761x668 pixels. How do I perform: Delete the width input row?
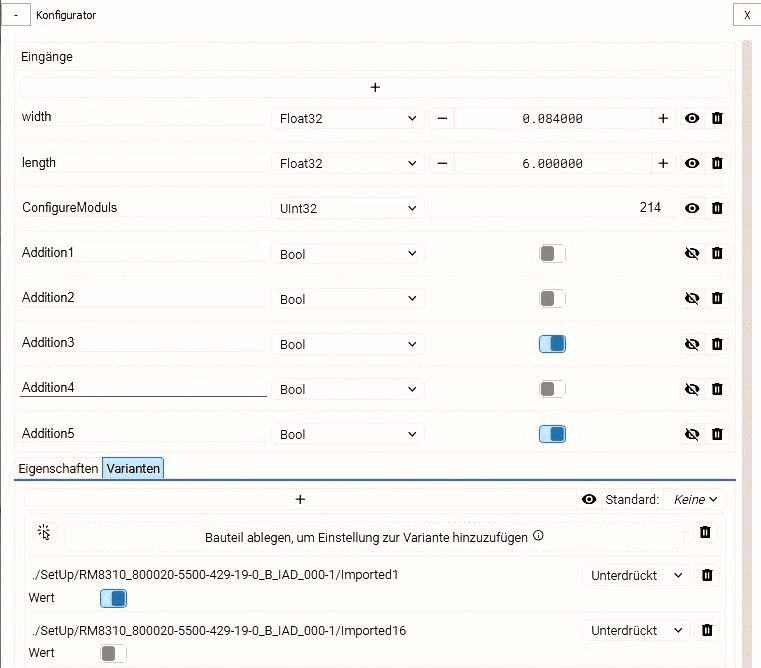[x=717, y=118]
